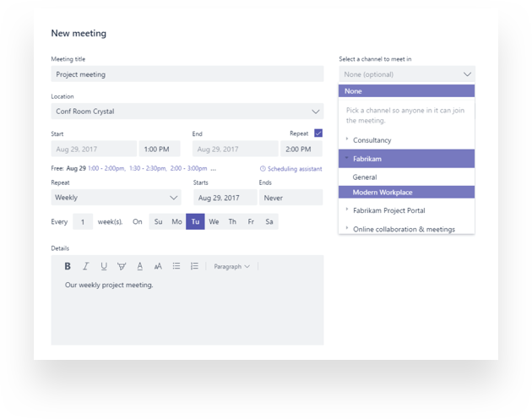Apply italic formatting in Details editor
Image resolution: width=532 pixels, height=419 pixels.
click(86, 266)
